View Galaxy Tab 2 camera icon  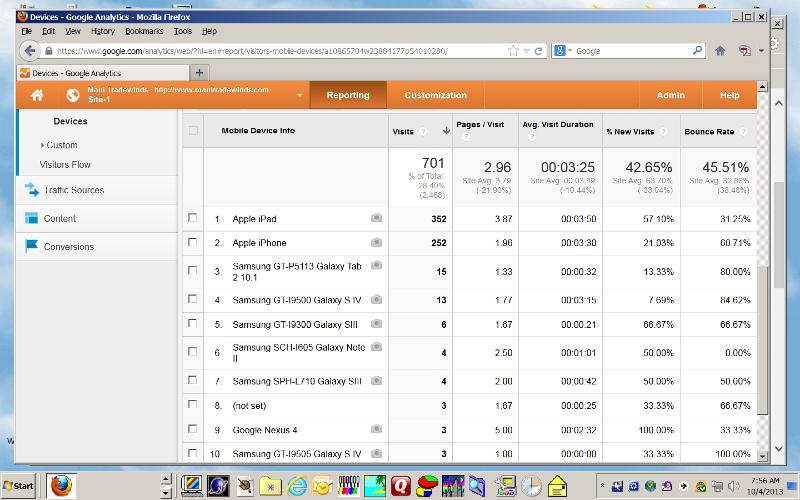tap(376, 265)
